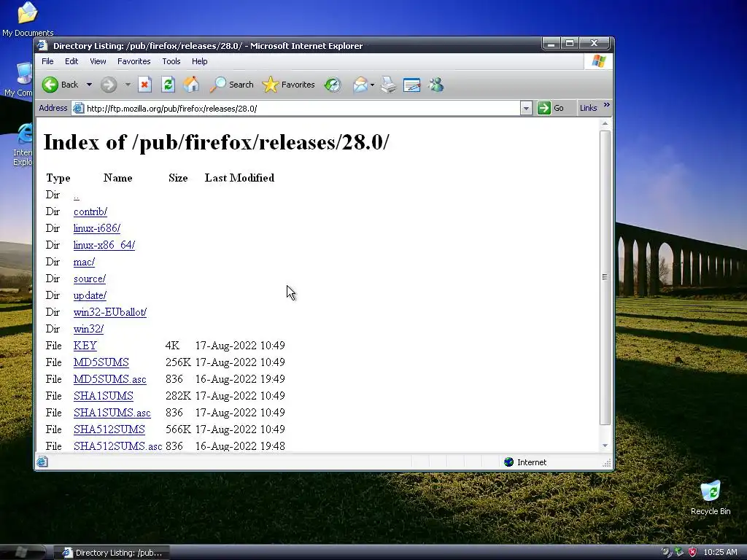Open the SHA512SUMS.asc file link

coord(117,446)
